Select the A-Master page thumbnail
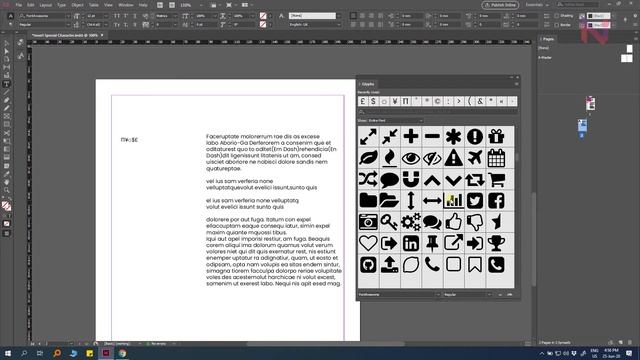This screenshot has width=640, height=360. click(x=627, y=58)
